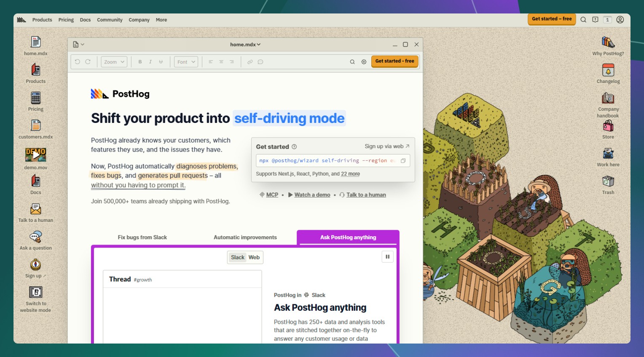Toggle the Web view option
644x357 pixels.
tap(254, 257)
